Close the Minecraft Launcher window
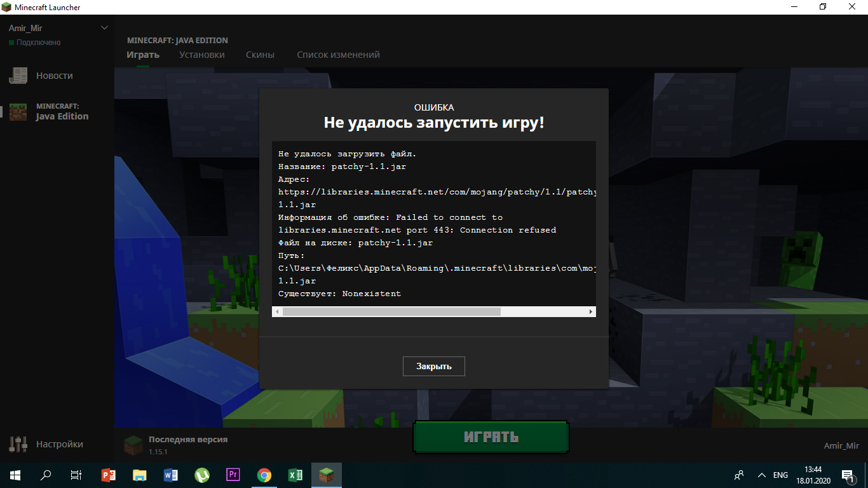This screenshot has height=488, width=868. [853, 7]
